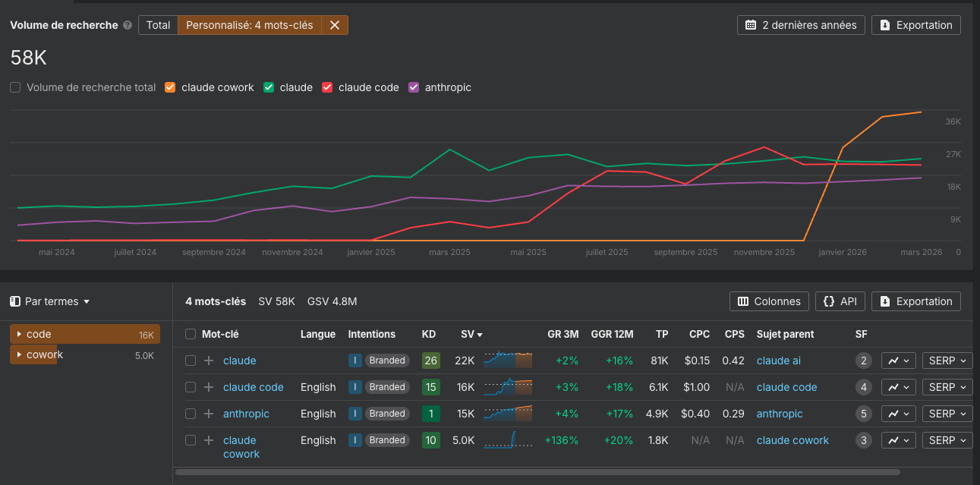Click the horizontal scrollbar below the table
This screenshot has width=980, height=485.
pyautogui.click(x=531, y=474)
